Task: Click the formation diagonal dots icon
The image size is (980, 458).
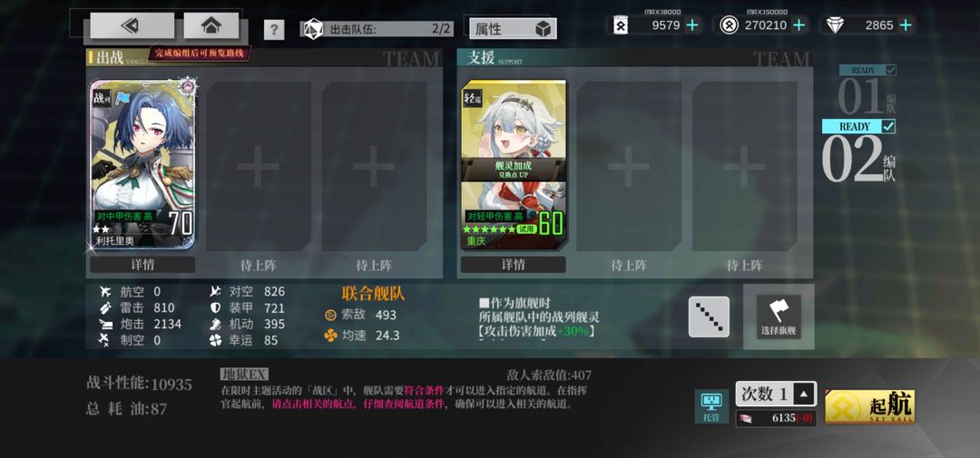Action: (x=709, y=317)
